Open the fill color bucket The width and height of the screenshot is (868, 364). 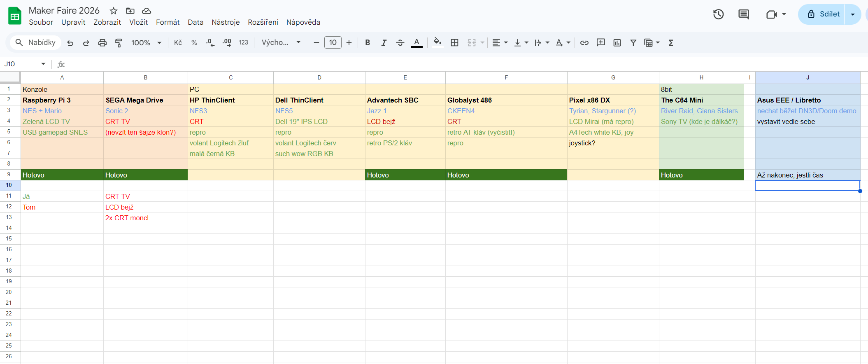(437, 42)
